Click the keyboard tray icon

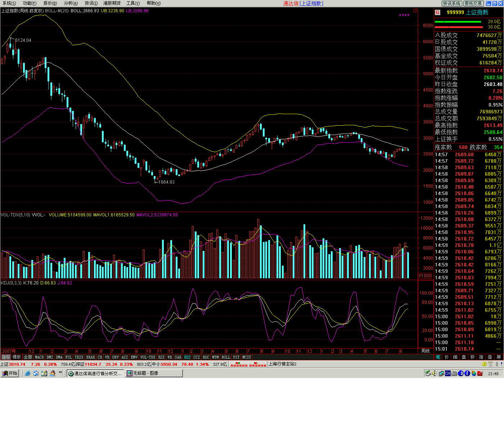(454, 373)
